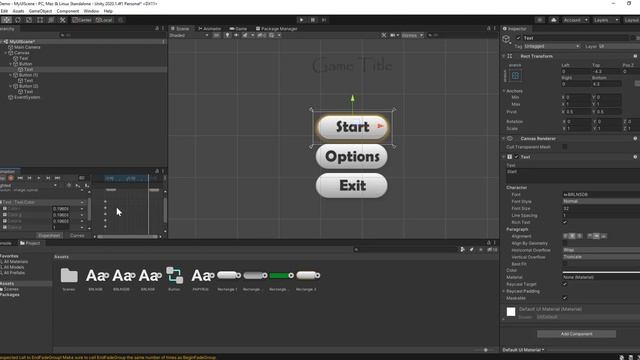
Task: Click the Start button in Scene view
Action: coord(352,127)
